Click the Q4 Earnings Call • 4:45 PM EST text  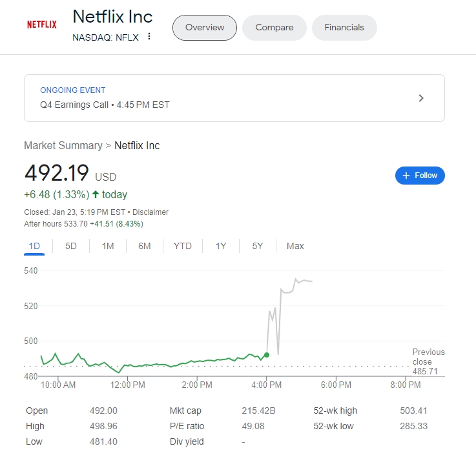click(105, 105)
